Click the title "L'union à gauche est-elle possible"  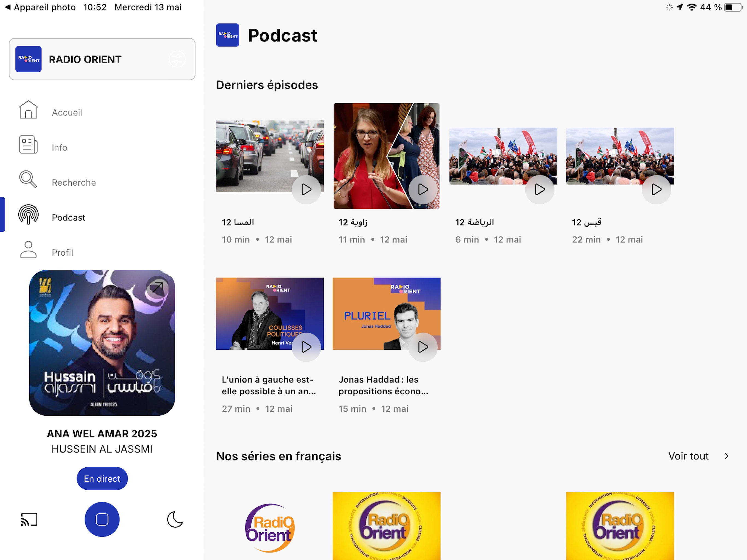(269, 385)
